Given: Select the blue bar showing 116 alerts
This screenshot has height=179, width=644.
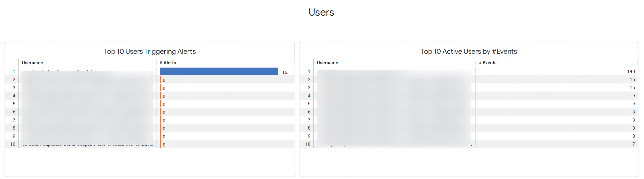Looking at the screenshot, I should click(x=219, y=71).
